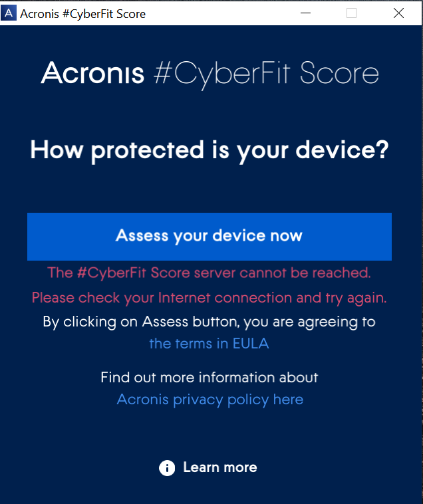Click the server cannot be reached error line

tap(209, 273)
